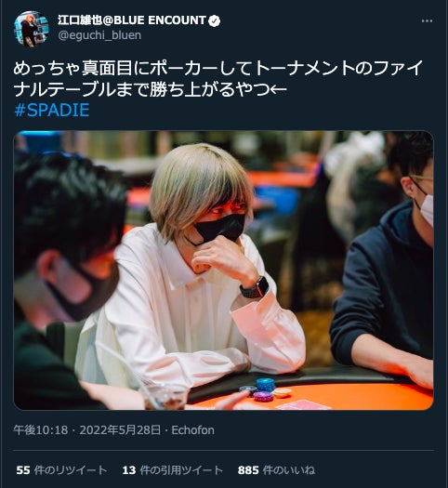448x488 pixels.
Task: Open the three-dot more options menu
Action: [x=427, y=20]
